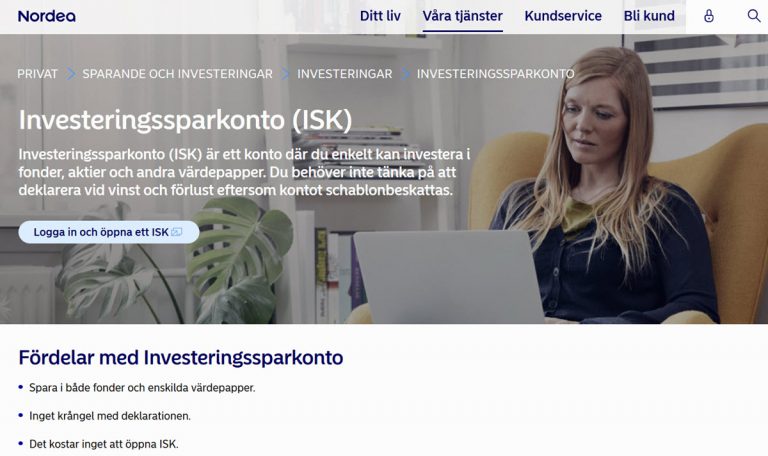The image size is (768, 456).
Task: Select the Bli kund menu item
Action: (x=649, y=16)
